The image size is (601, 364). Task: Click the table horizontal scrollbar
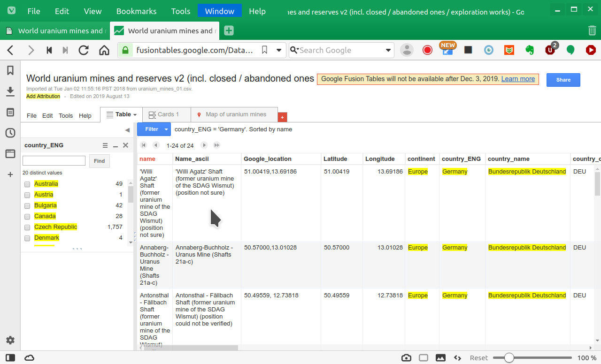tap(191, 348)
